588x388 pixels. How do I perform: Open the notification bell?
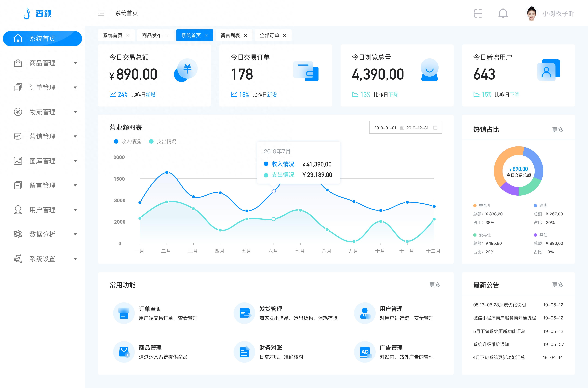point(503,14)
